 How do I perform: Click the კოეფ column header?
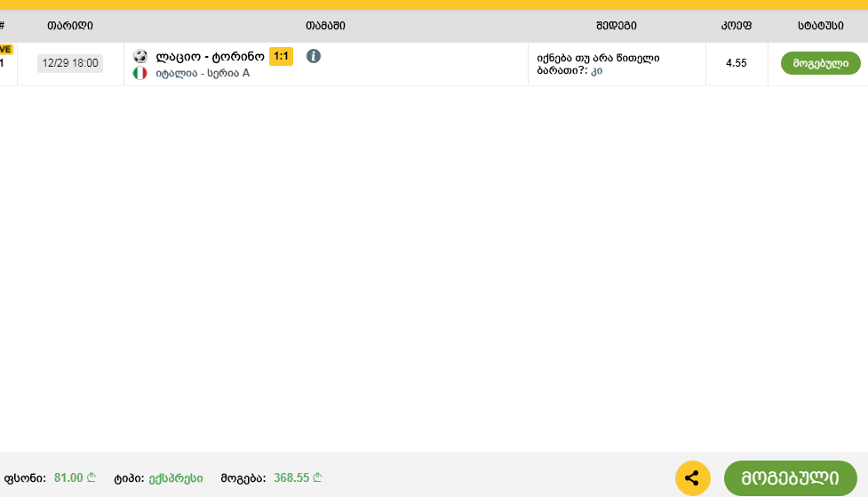pos(737,26)
